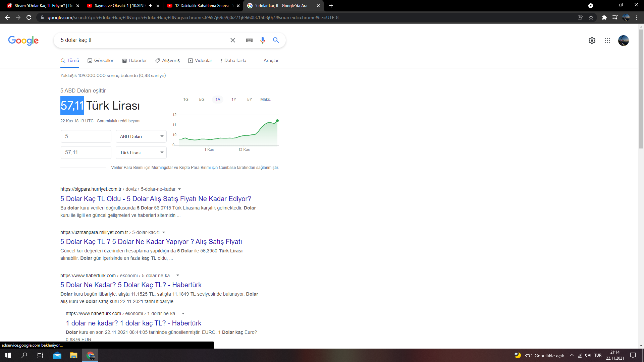Expand bigpara.hurriyet.com.tr result options arrow
This screenshot has width=644, height=362.
pyautogui.click(x=179, y=189)
